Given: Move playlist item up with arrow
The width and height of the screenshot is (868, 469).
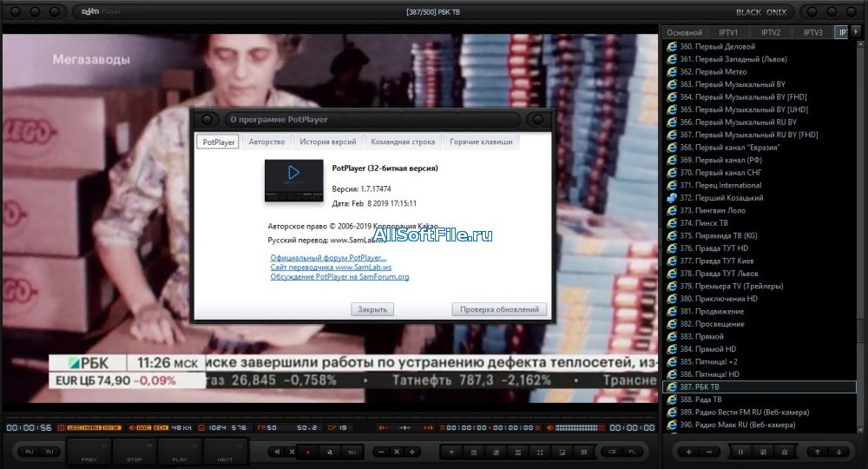Looking at the screenshot, I should click(818, 452).
